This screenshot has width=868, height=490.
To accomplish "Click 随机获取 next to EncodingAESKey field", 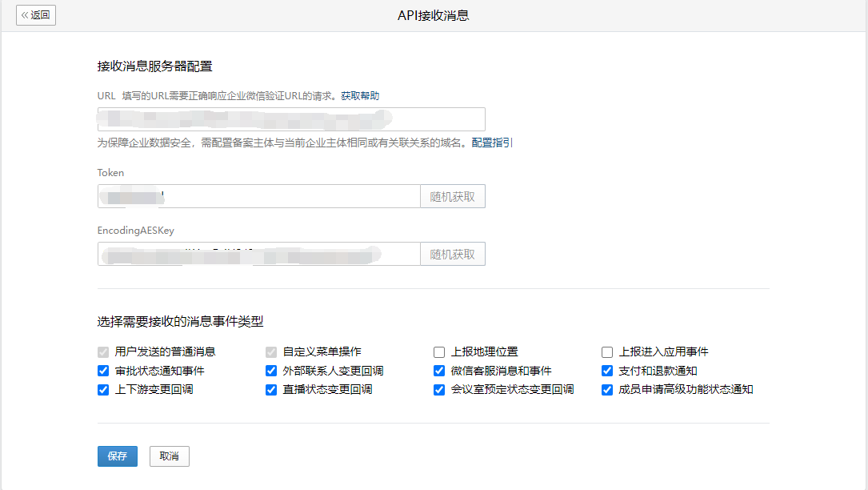I will 452,255.
